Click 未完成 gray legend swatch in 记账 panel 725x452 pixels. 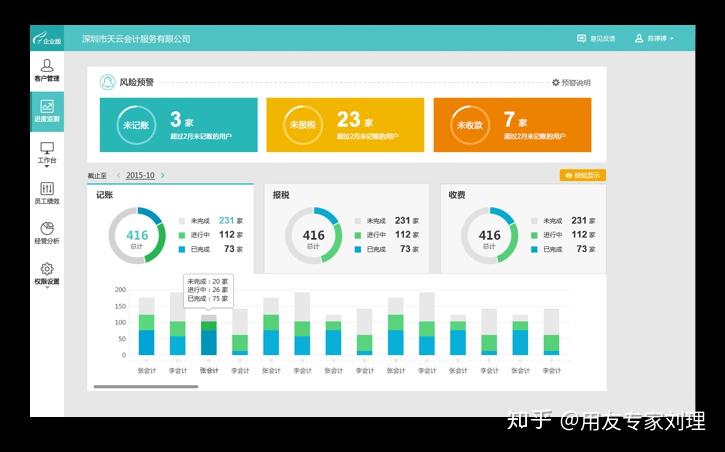tap(182, 221)
